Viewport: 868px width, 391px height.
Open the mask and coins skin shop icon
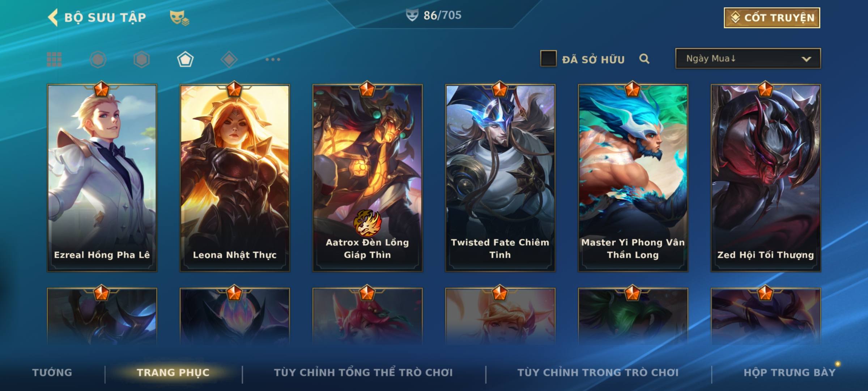pyautogui.click(x=179, y=18)
